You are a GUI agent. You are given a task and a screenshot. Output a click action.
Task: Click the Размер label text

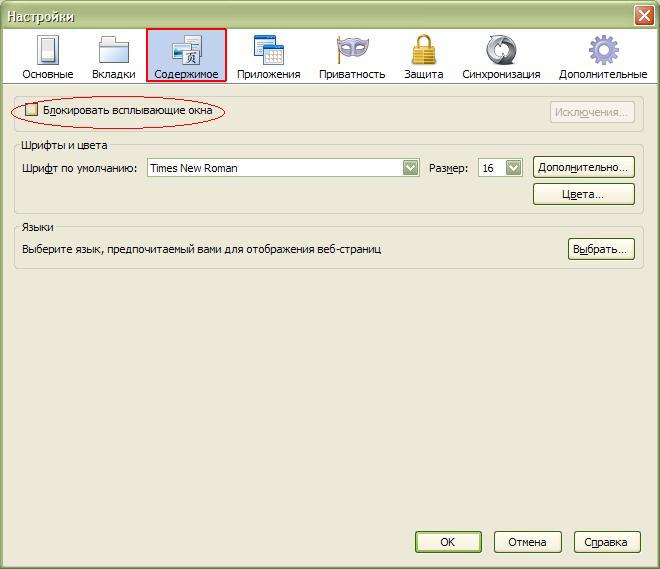point(448,168)
